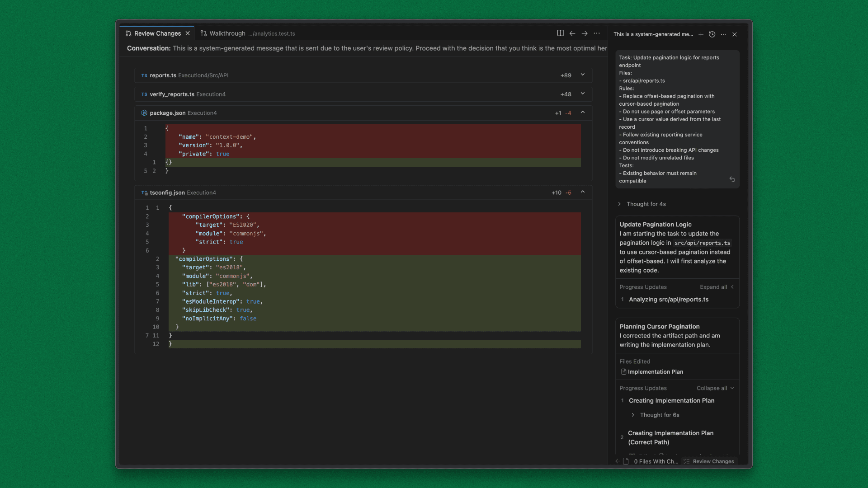Collapse the tsconfig.json diff section
This screenshot has width=868, height=488.
coord(583,192)
